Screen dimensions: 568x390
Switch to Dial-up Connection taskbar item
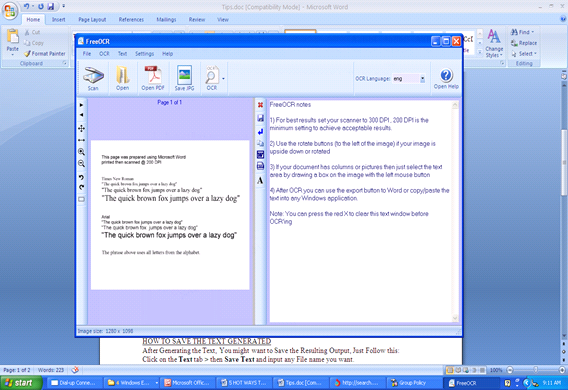[74, 383]
